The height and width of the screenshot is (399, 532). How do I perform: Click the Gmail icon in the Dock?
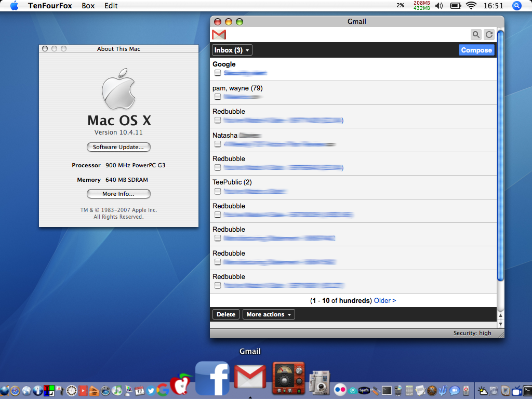click(250, 377)
